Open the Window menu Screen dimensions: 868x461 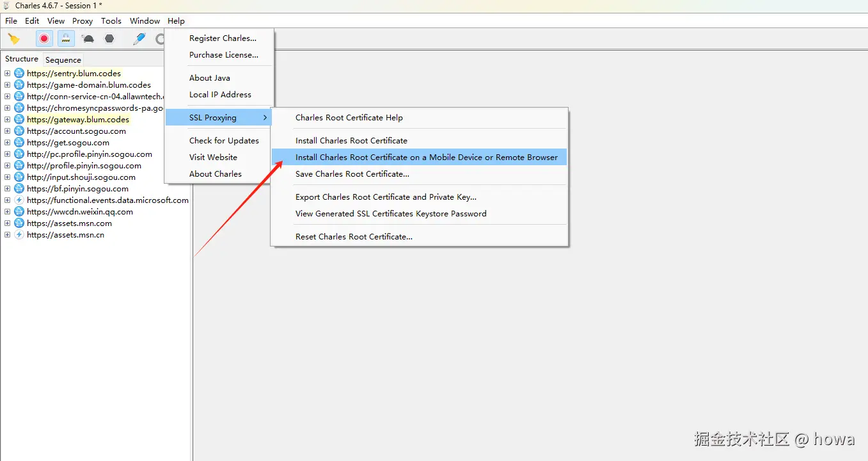[145, 20]
